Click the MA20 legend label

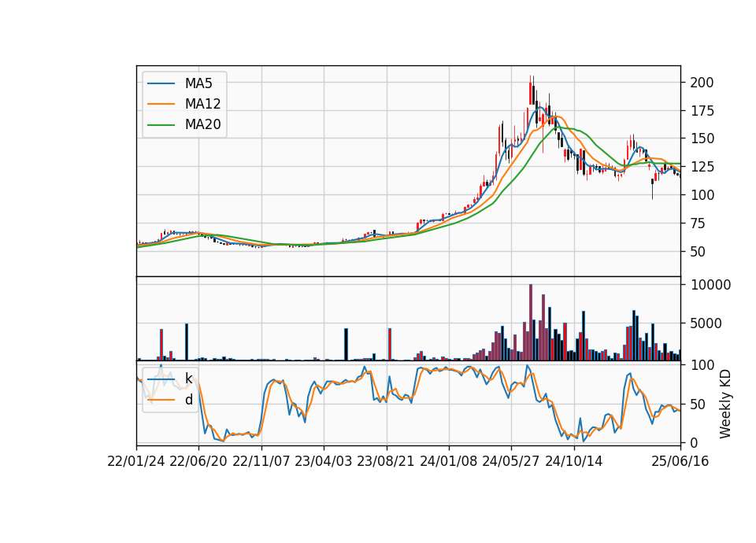pos(202,124)
